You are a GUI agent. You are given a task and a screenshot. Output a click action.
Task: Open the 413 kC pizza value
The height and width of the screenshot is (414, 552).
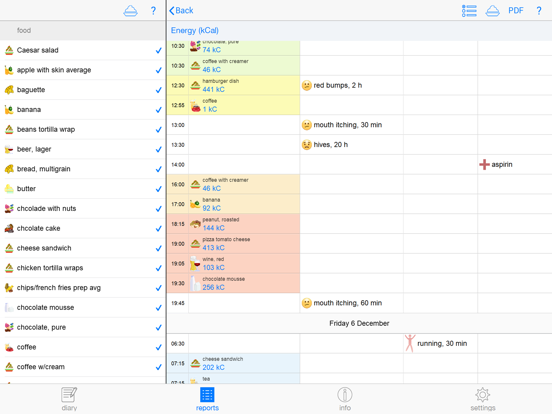(213, 248)
